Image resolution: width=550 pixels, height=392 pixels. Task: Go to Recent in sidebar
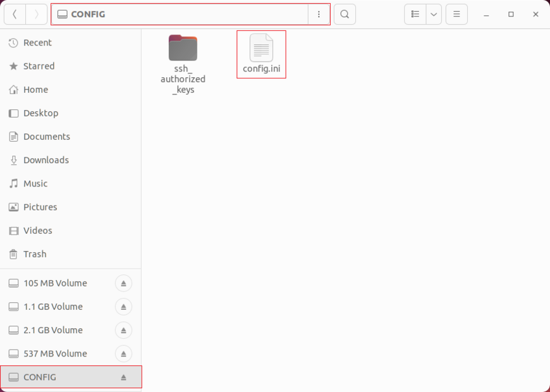(37, 42)
